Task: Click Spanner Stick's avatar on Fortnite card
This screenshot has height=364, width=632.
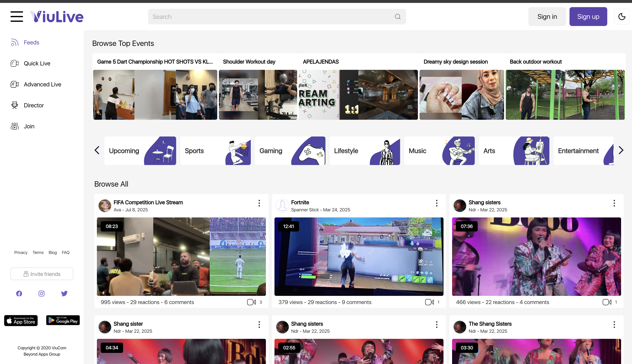Action: (282, 206)
